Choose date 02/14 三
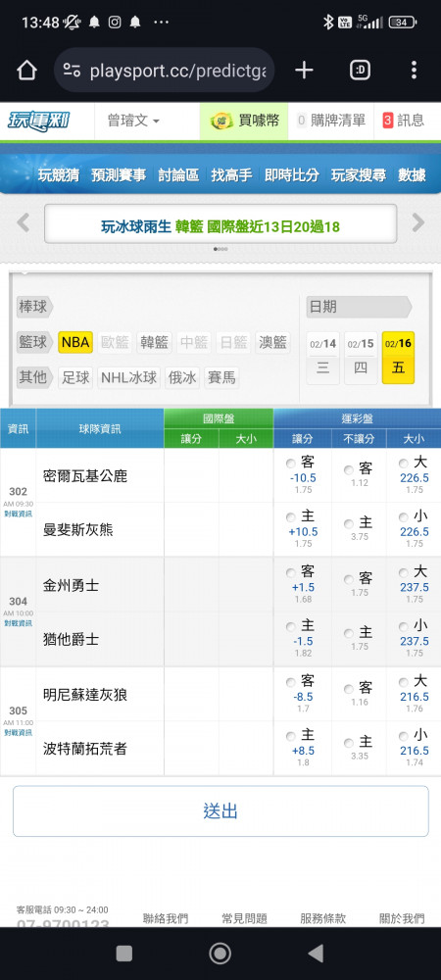 click(323, 358)
